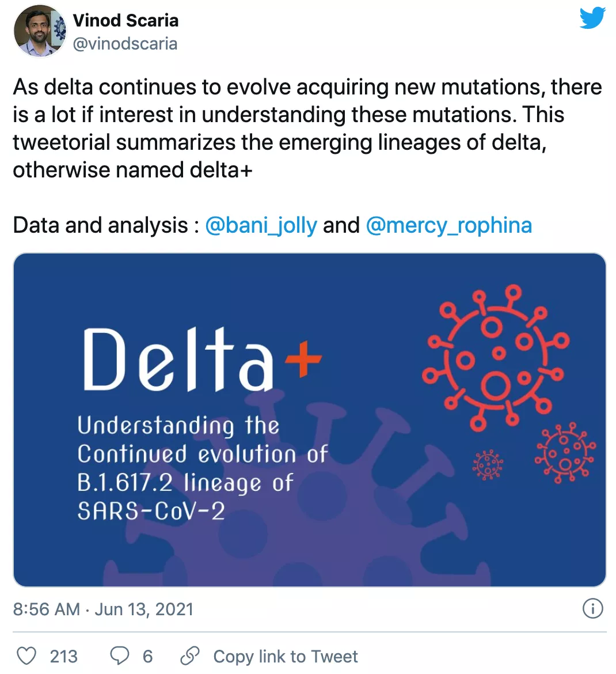Image resolution: width=616 pixels, height=674 pixels.
Task: Open the @mercy_rophina mention
Action: [449, 225]
